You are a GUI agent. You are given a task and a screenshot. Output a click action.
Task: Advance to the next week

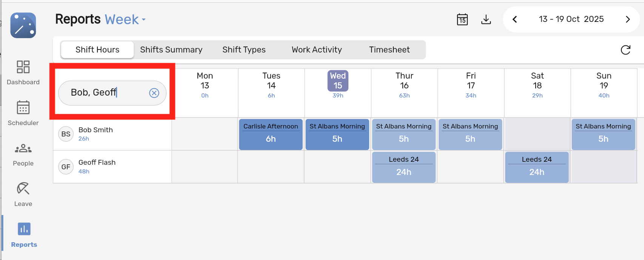coord(627,19)
